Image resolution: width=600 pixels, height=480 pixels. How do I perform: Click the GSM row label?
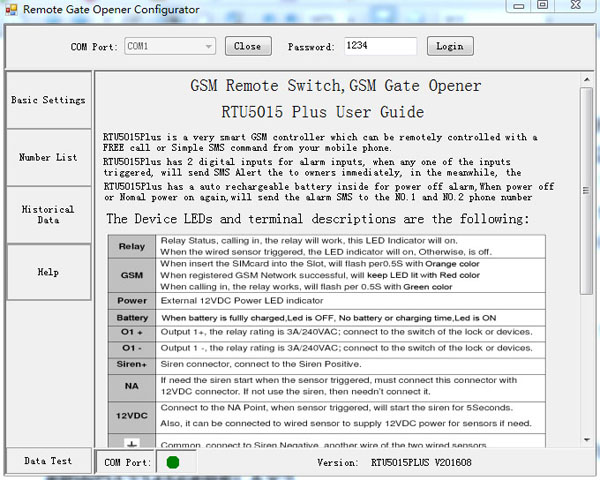(132, 275)
